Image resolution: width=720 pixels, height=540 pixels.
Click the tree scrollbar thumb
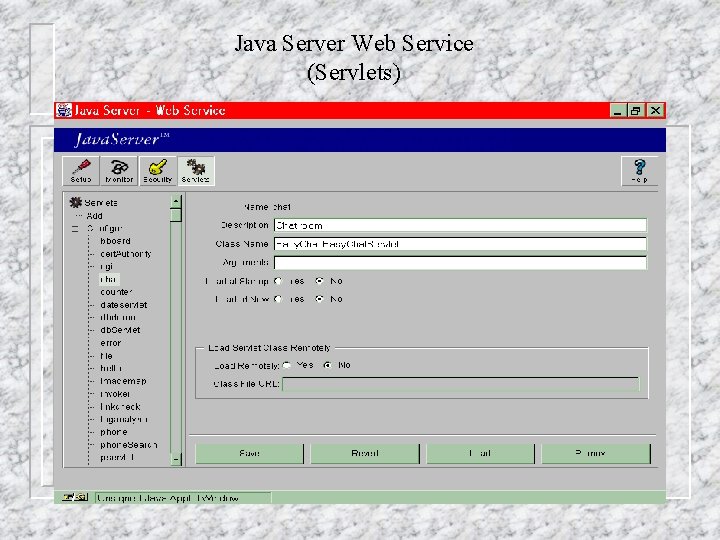click(x=176, y=215)
